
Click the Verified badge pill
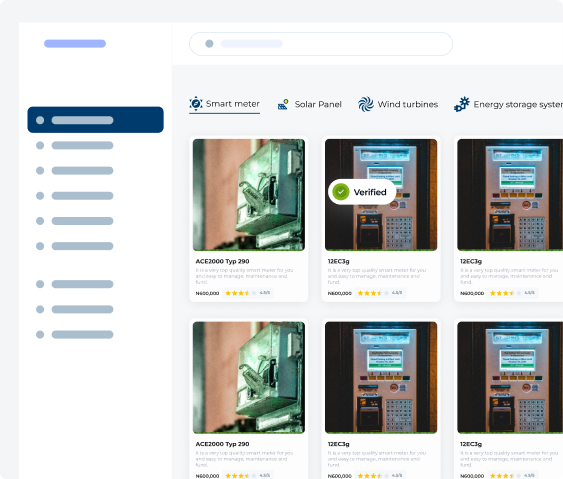coord(362,192)
